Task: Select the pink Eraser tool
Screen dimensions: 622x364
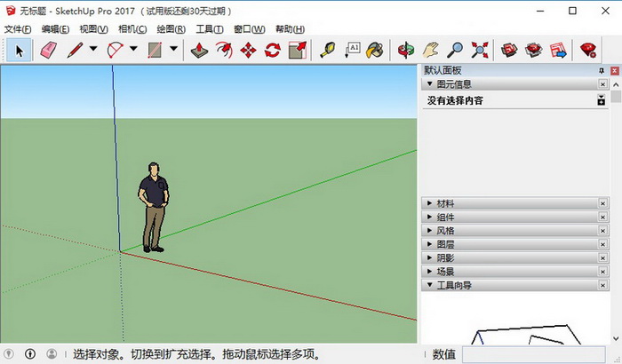Action: pyautogui.click(x=48, y=51)
